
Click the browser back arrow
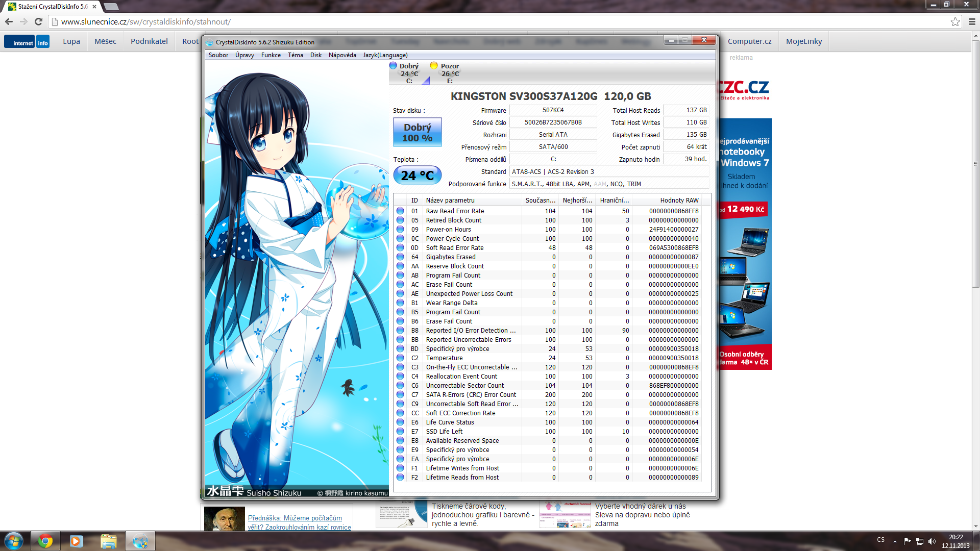pos(9,21)
